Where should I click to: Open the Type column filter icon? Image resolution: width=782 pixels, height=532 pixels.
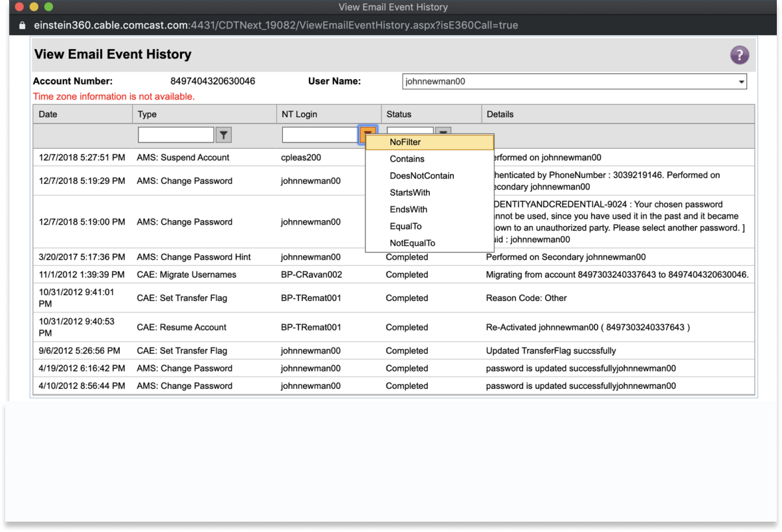pos(223,135)
